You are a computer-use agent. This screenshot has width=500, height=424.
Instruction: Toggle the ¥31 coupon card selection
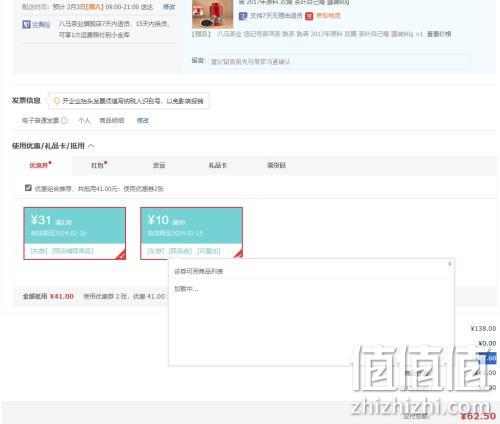[x=75, y=233]
